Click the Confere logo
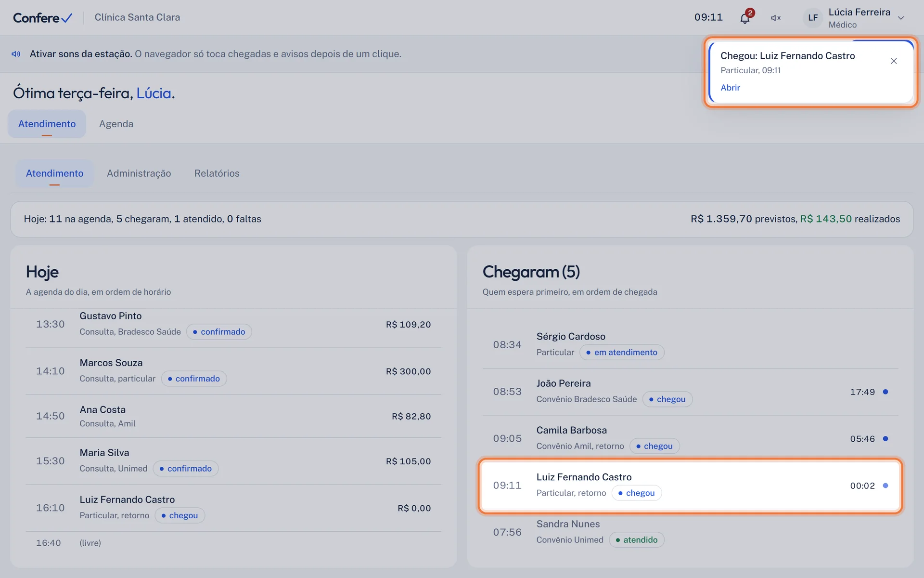 [x=42, y=18]
